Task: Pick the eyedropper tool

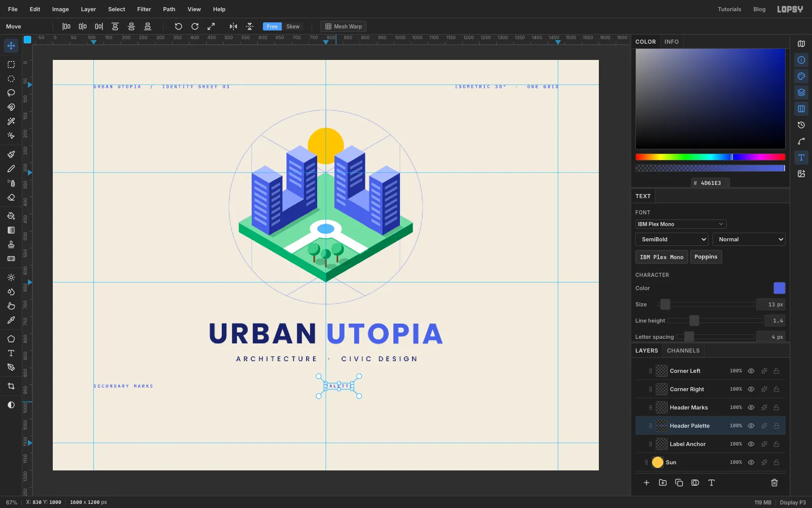Action: 11,320
